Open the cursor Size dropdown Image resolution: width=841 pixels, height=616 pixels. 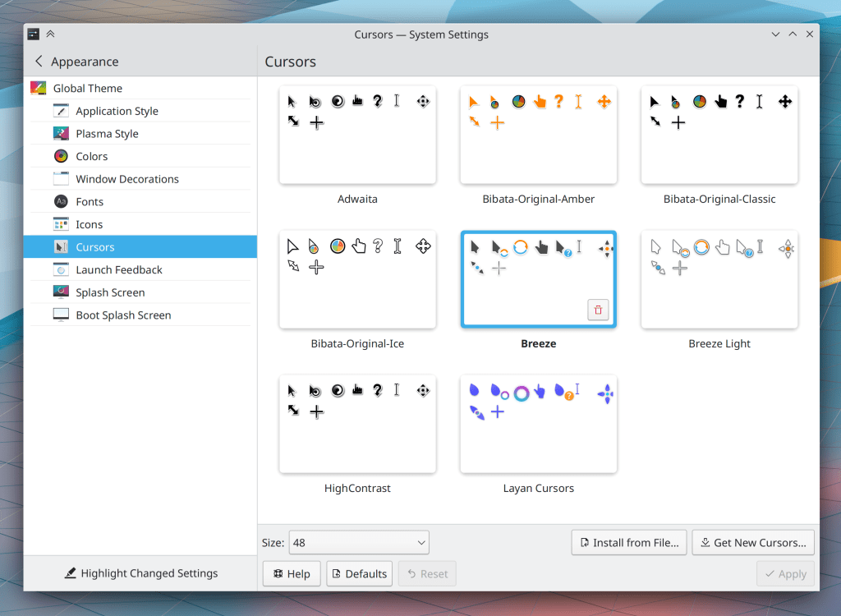tap(358, 542)
